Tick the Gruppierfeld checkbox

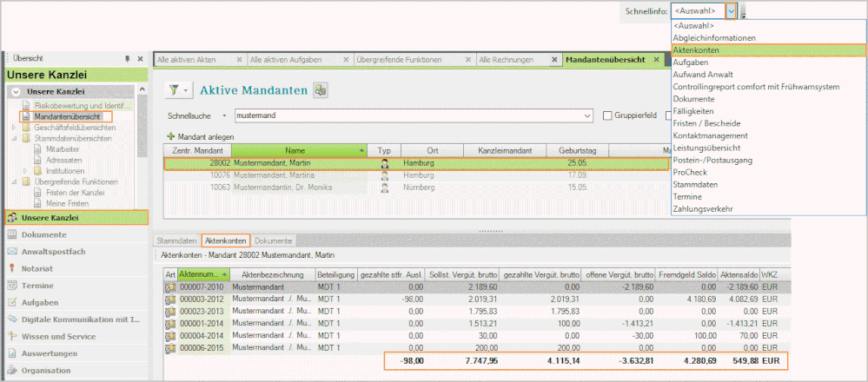tap(607, 115)
